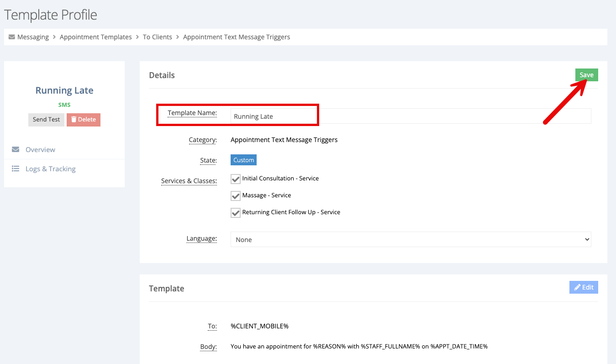Click the Category value Appointment Text Message Triggers

pyautogui.click(x=284, y=140)
